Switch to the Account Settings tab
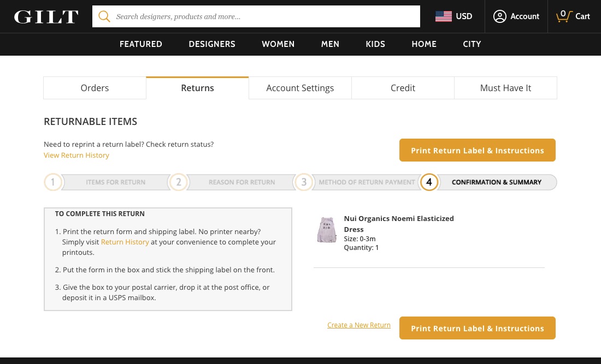 pos(300,88)
